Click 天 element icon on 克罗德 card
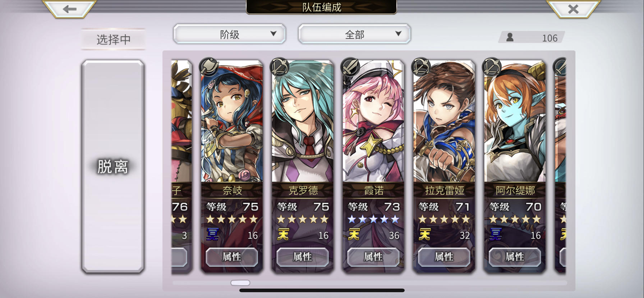Screen dimensions: 644x298 pos(283,235)
